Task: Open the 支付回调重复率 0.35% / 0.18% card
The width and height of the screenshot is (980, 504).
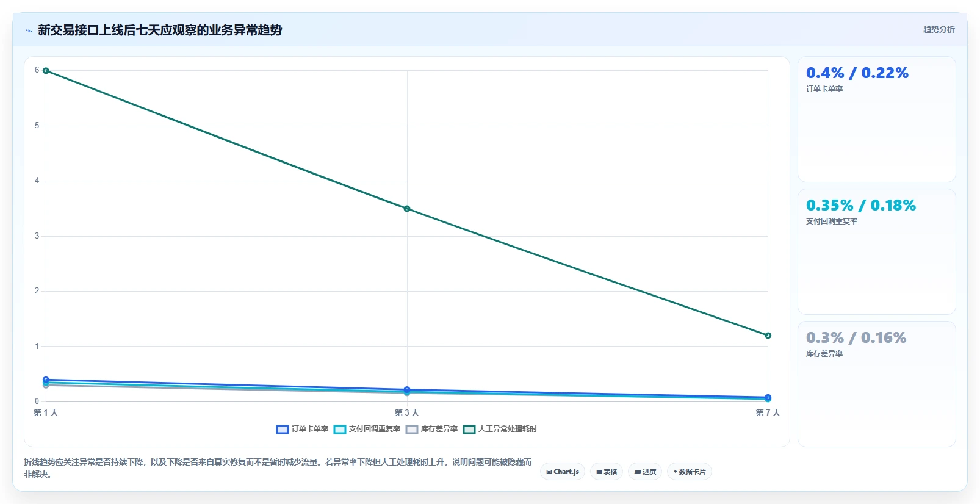Action: click(x=877, y=251)
